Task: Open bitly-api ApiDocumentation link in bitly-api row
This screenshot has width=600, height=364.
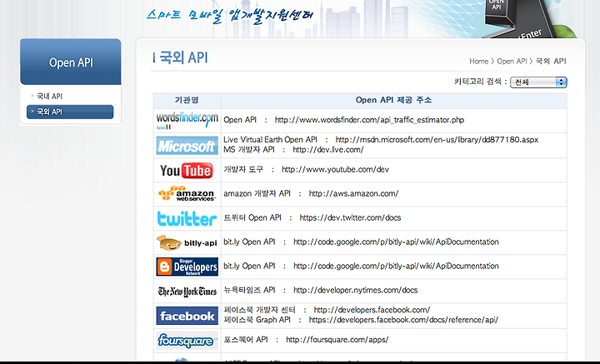Action: pos(396,242)
